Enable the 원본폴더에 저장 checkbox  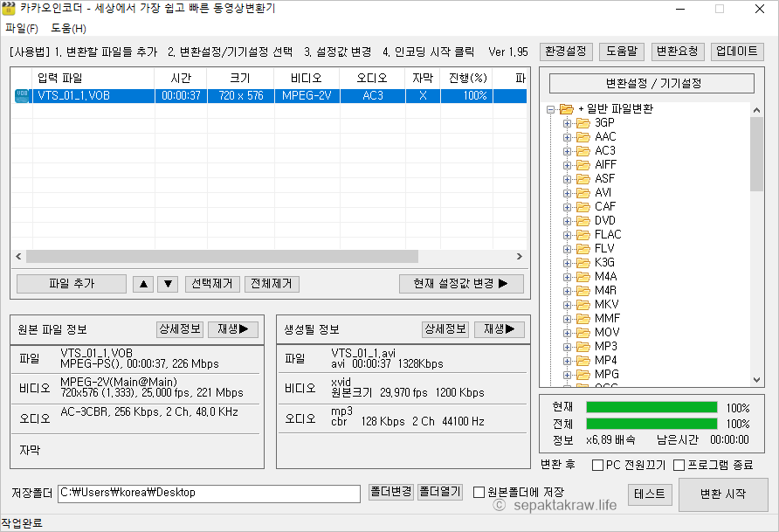(479, 494)
